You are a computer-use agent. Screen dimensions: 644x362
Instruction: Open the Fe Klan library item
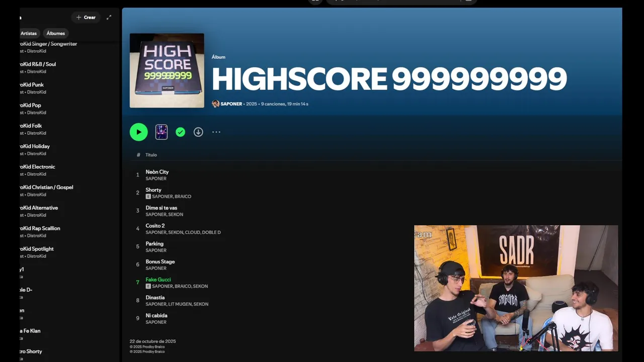[69, 334]
